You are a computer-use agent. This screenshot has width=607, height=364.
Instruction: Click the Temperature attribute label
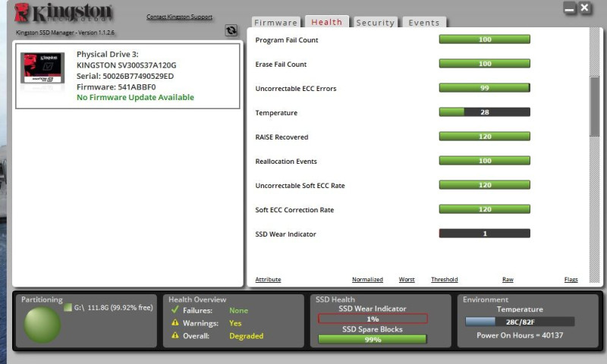click(276, 113)
